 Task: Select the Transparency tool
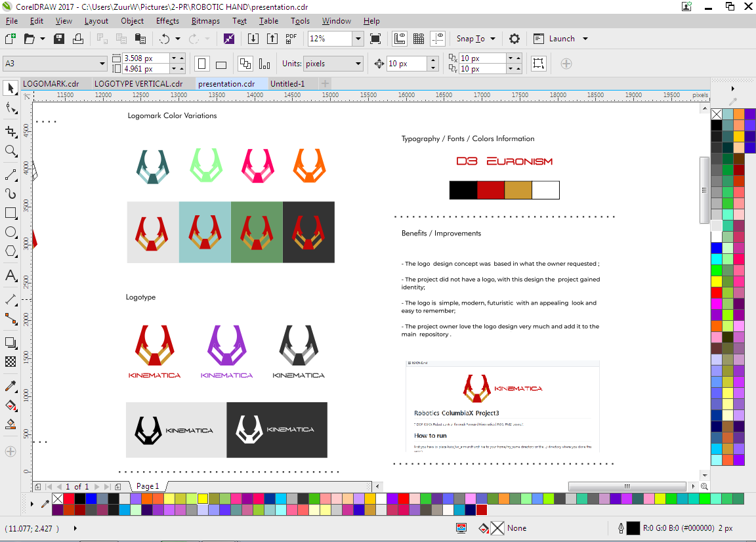click(10, 362)
